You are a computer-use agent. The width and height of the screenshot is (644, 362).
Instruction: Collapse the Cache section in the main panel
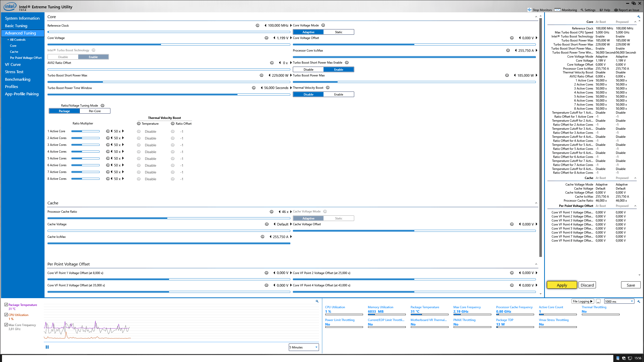(x=536, y=203)
